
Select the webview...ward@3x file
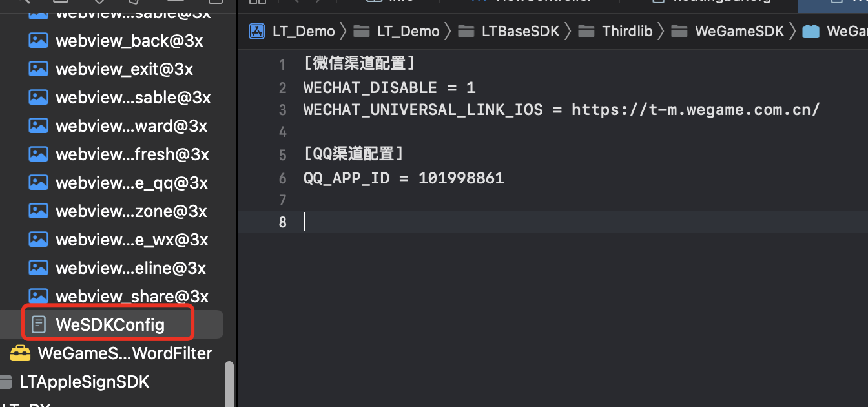tap(131, 126)
